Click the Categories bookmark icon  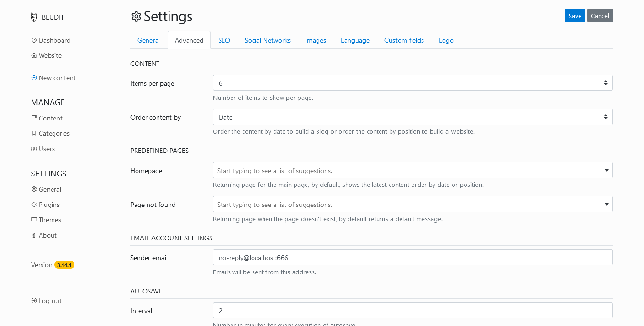click(34, 133)
